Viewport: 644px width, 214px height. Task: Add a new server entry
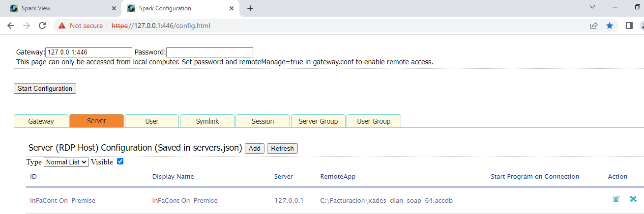tap(255, 148)
